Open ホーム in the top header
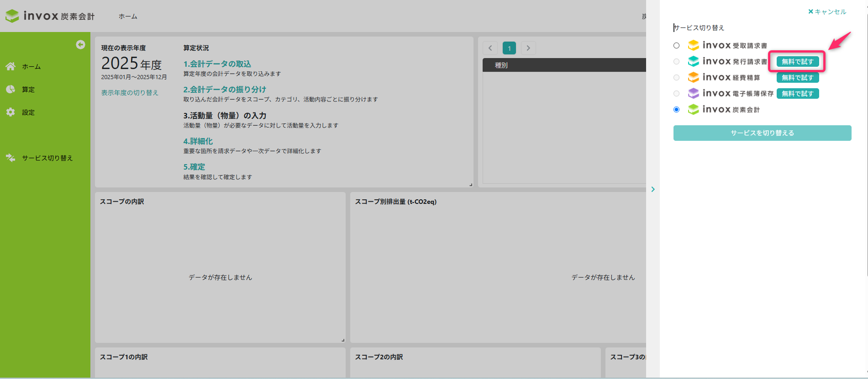 (x=128, y=16)
